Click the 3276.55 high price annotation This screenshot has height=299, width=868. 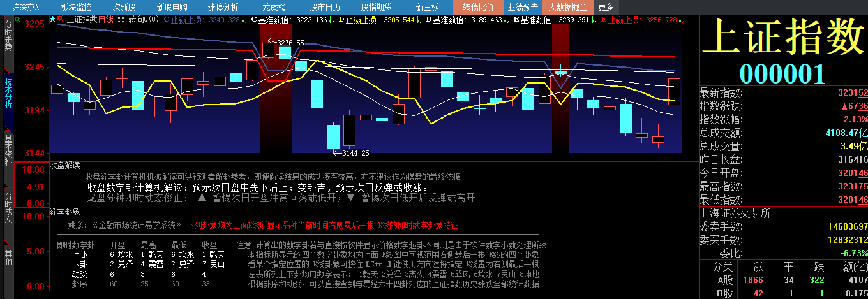coord(290,43)
